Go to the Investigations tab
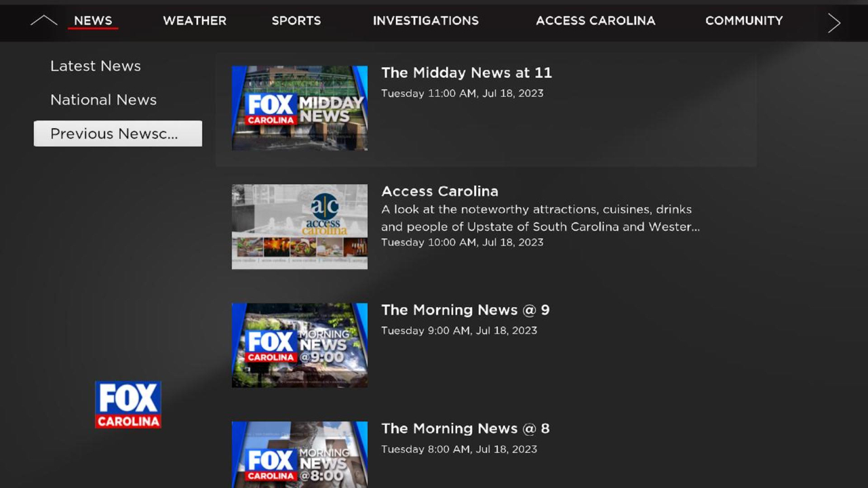 point(426,21)
